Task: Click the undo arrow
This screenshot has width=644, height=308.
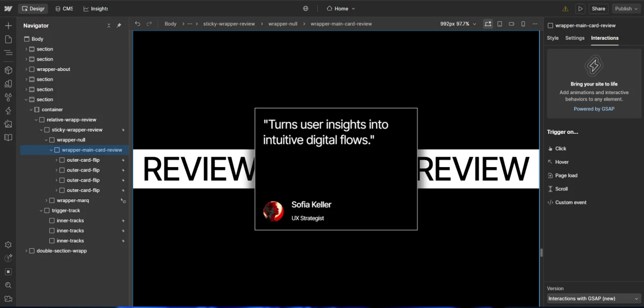Action: (137, 24)
